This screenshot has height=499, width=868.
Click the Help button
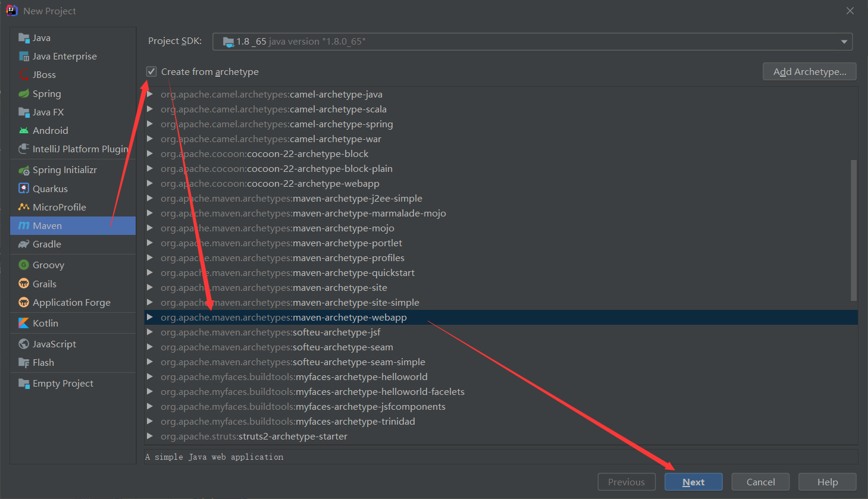[828, 482]
